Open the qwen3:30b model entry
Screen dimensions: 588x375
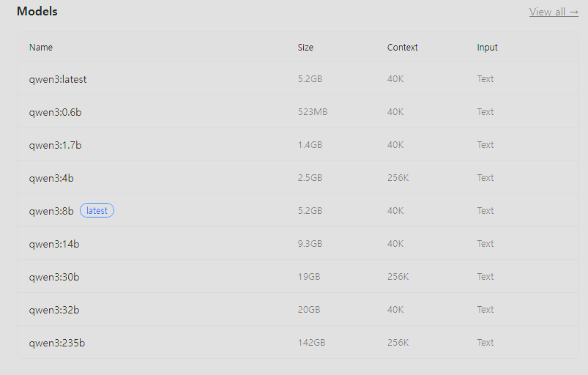tap(54, 277)
